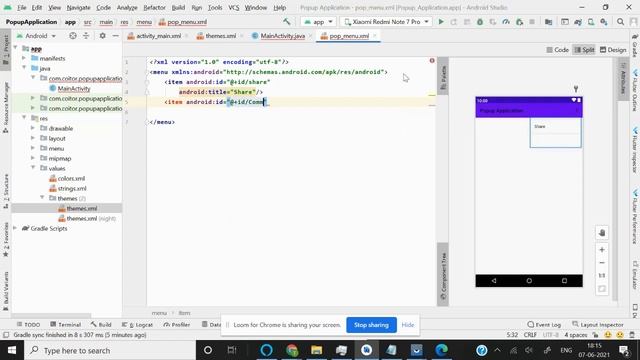The width and height of the screenshot is (640, 360).
Task: Run the app with the green play icon
Action: [441, 22]
